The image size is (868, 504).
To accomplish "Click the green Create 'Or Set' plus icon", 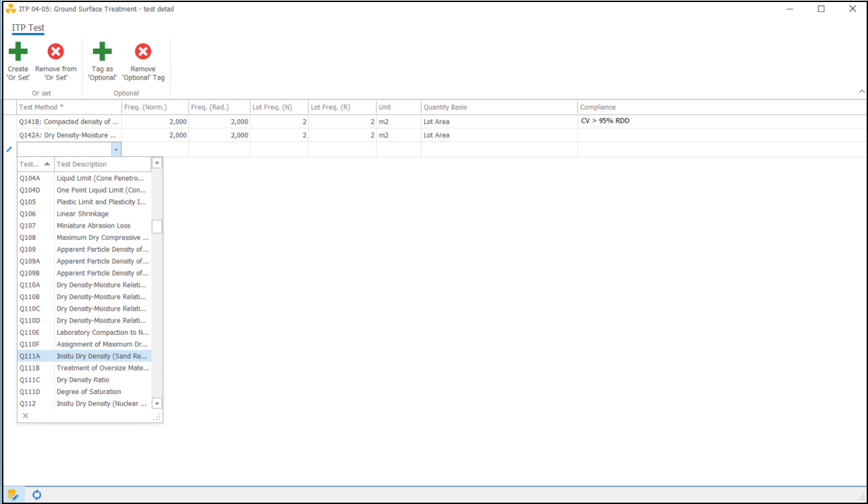I will coord(18,51).
